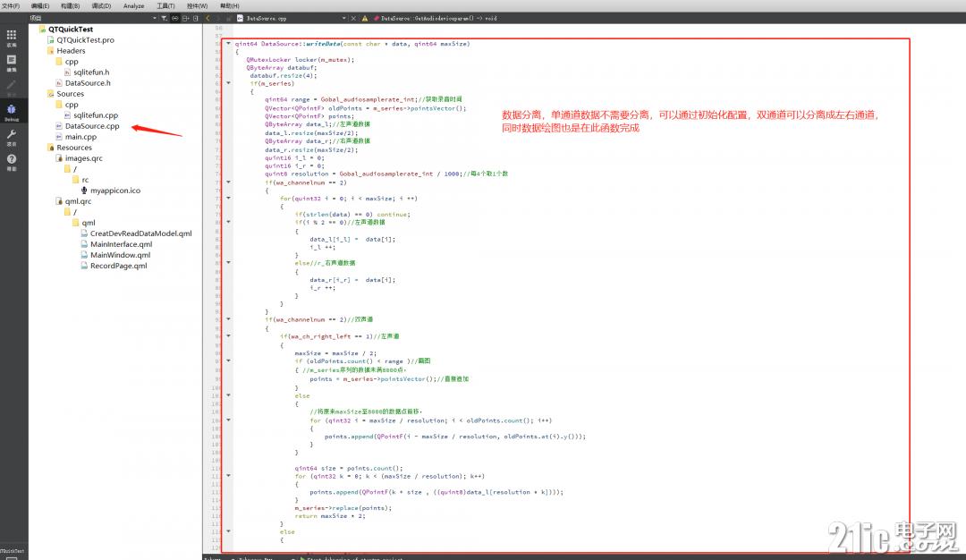Go forward with right arrow icon
966x560 pixels.
218,19
